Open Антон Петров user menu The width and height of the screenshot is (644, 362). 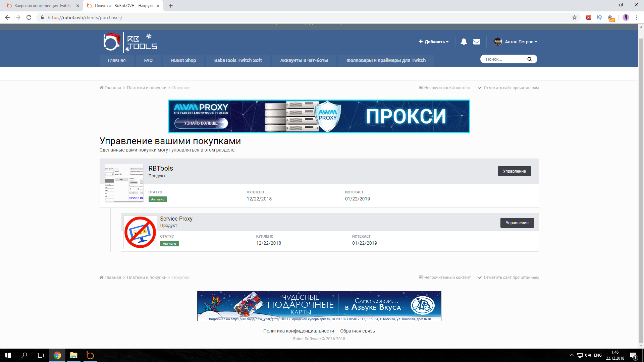tap(516, 42)
